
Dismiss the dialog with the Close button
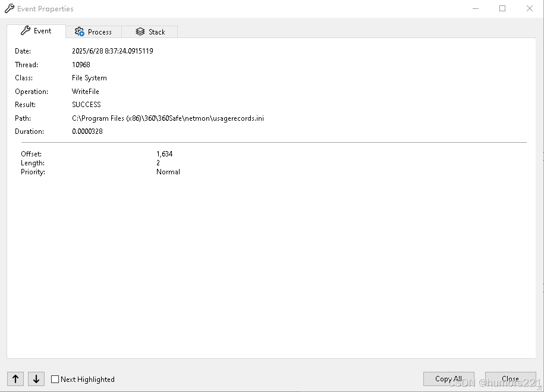click(x=510, y=379)
